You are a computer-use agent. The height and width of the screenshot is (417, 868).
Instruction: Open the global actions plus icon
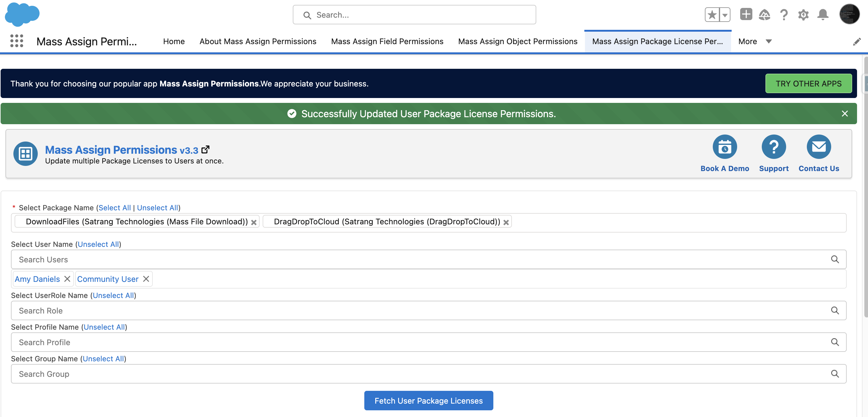coord(746,14)
